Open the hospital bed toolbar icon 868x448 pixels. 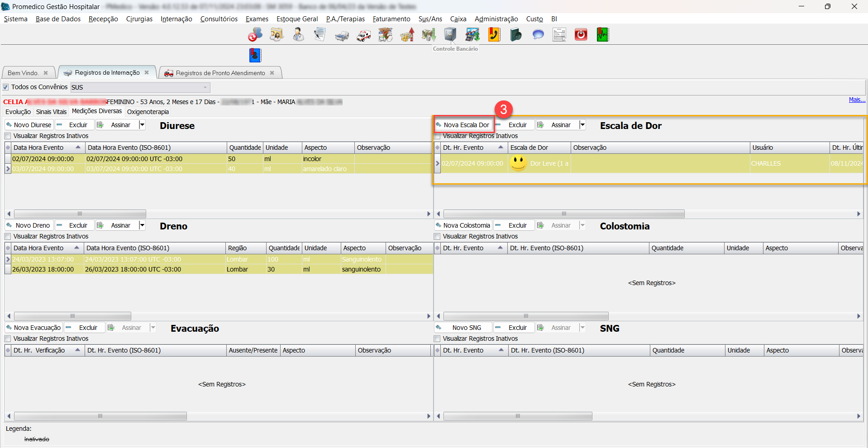click(x=342, y=35)
